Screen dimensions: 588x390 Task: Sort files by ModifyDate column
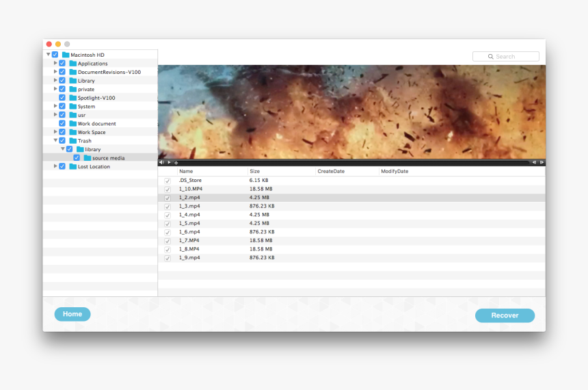(x=462, y=171)
